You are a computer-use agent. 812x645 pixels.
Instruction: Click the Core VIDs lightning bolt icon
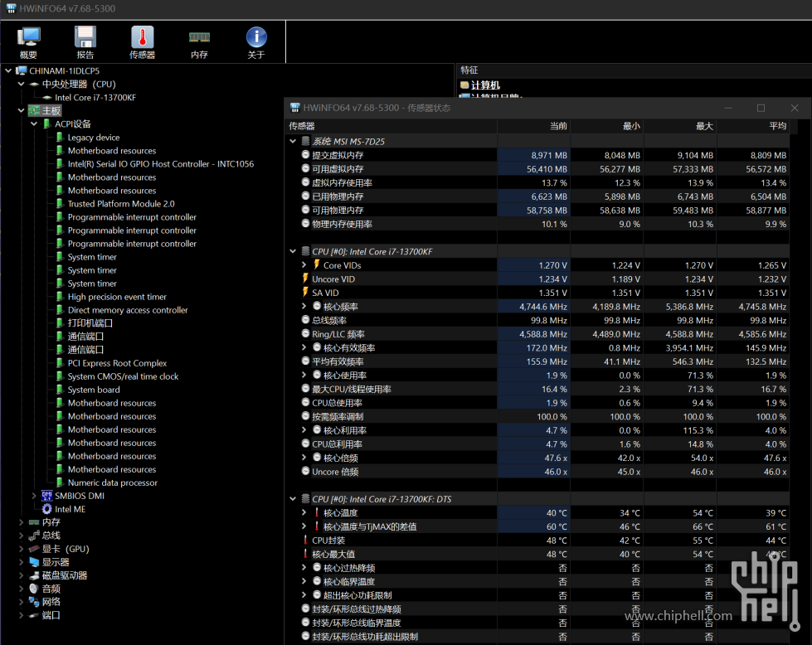(x=317, y=265)
